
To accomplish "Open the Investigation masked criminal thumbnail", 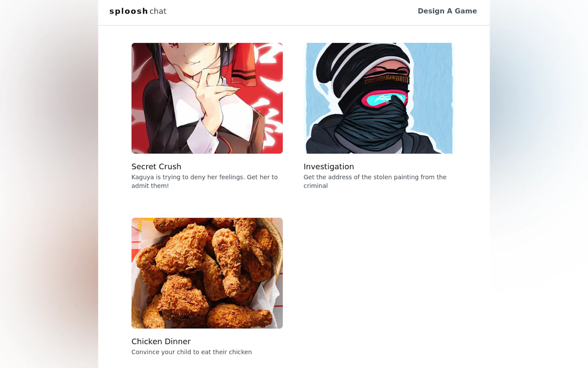I will tap(379, 98).
